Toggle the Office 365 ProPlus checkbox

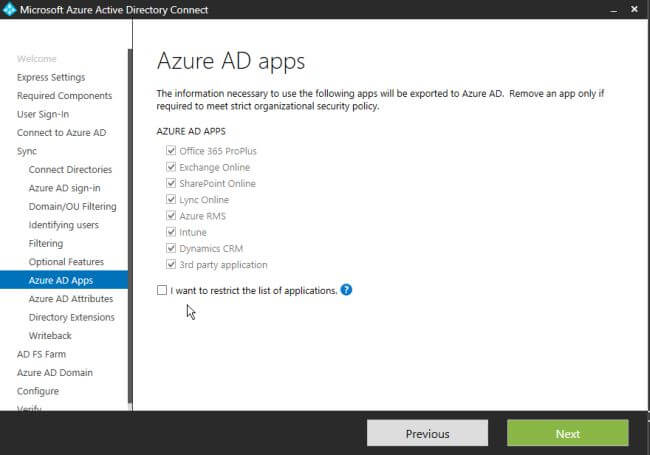point(171,150)
